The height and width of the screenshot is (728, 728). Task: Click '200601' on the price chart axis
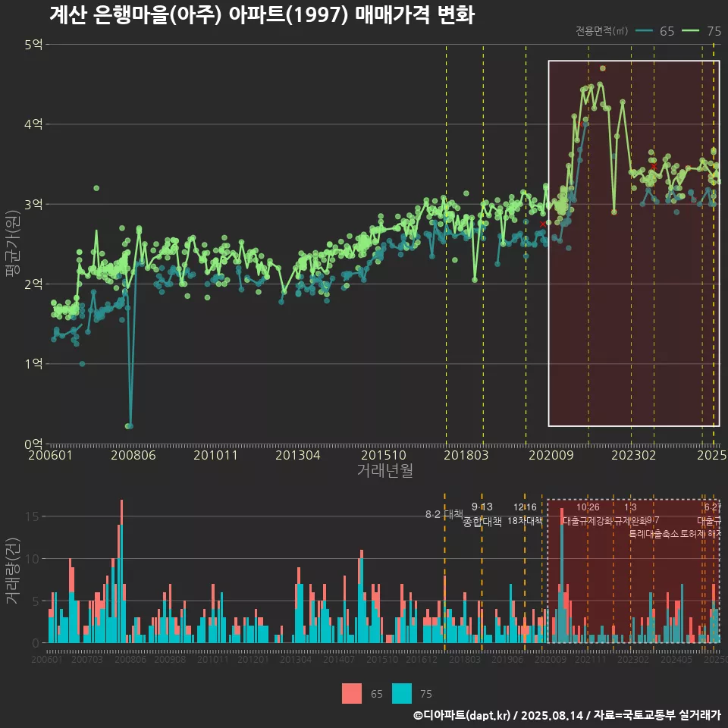pos(50,455)
